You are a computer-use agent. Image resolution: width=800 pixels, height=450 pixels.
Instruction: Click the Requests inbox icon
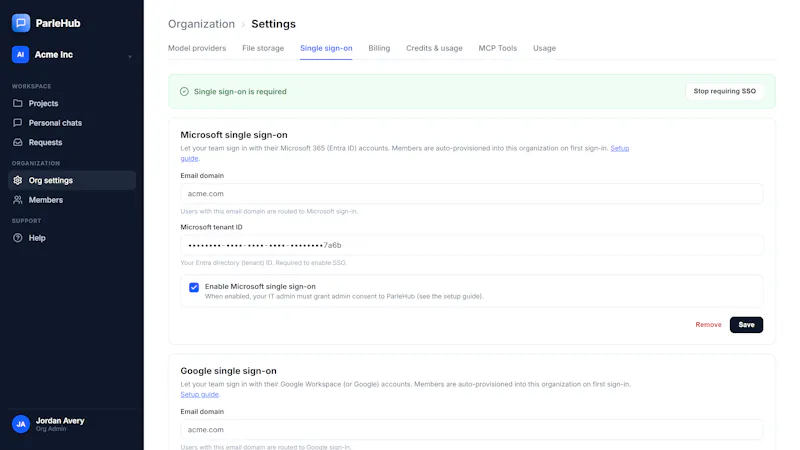tap(18, 142)
